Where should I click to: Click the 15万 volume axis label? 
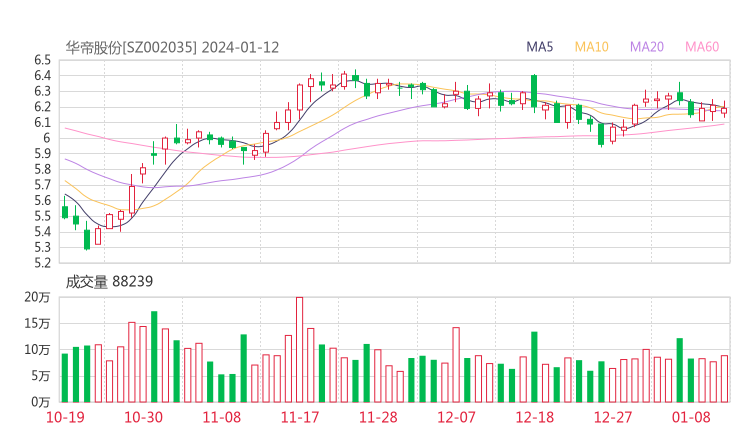tap(37, 324)
